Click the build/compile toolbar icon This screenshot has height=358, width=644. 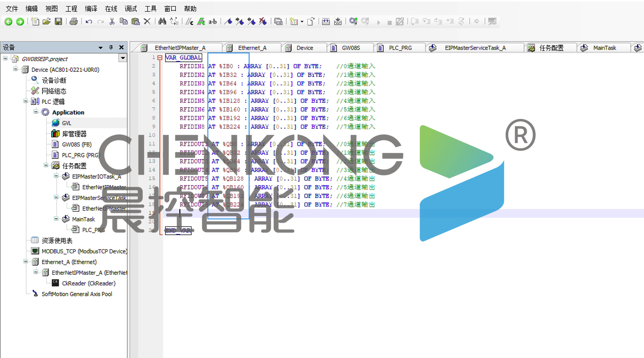pos(326,21)
